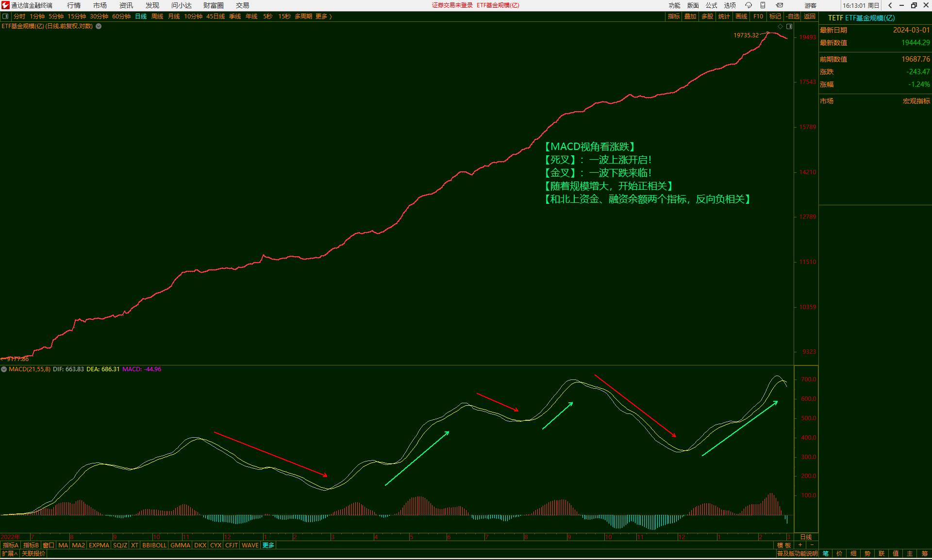Select the 1分钟 period

click(37, 16)
